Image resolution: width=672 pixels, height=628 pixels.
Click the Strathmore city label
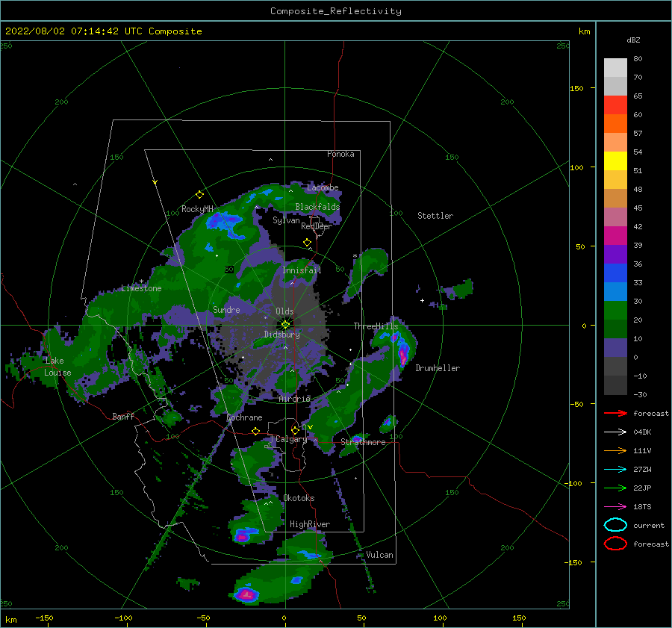363,442
